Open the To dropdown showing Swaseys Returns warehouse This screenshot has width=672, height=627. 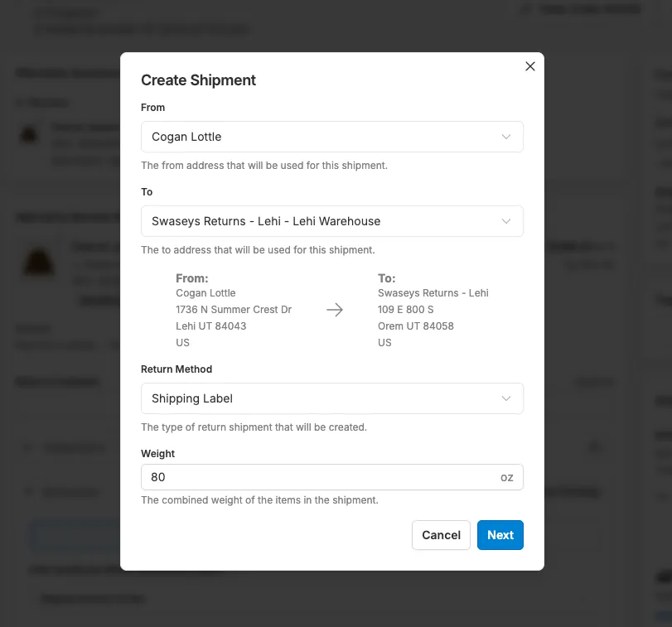[331, 221]
